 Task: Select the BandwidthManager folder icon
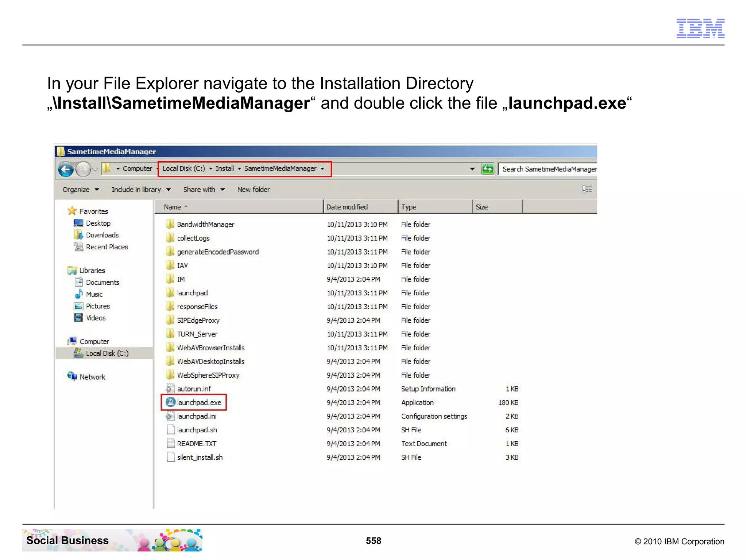pos(170,224)
